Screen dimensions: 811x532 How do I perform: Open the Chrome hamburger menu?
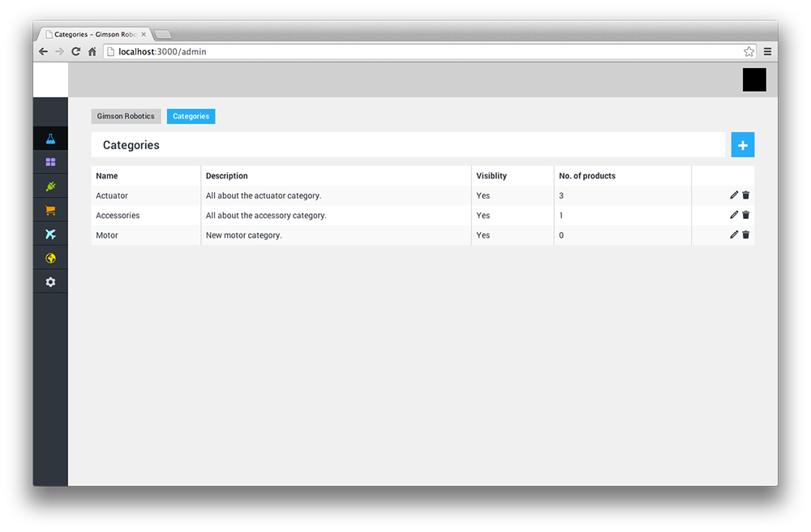click(x=767, y=52)
